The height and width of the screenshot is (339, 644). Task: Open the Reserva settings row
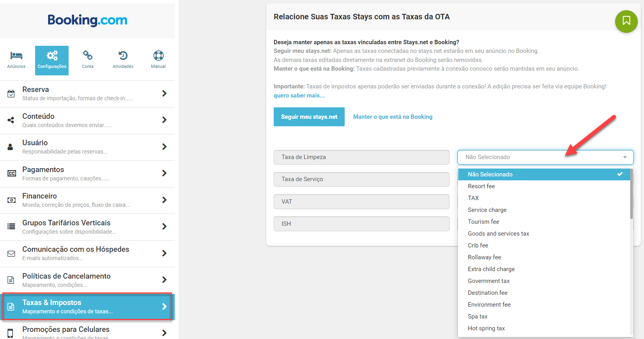coord(87,94)
